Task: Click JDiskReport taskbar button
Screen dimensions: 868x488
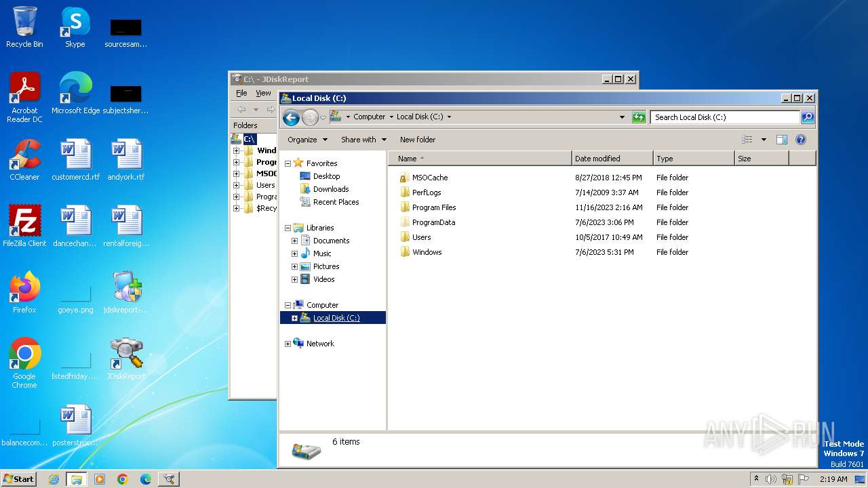Action: [x=169, y=479]
